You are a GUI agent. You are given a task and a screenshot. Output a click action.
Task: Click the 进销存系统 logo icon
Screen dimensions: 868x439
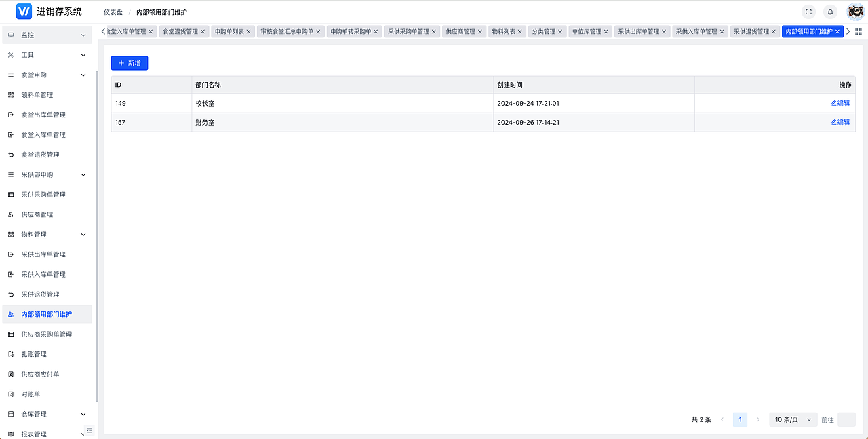pos(24,11)
